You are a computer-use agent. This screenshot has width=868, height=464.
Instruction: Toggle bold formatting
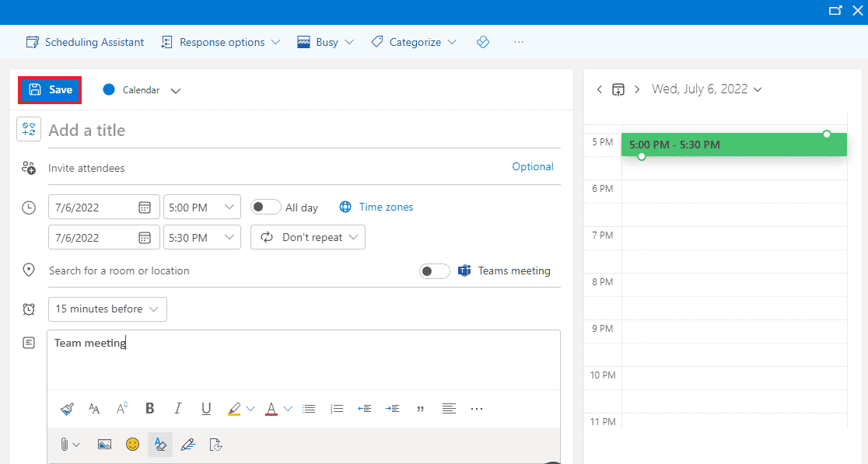click(149, 408)
